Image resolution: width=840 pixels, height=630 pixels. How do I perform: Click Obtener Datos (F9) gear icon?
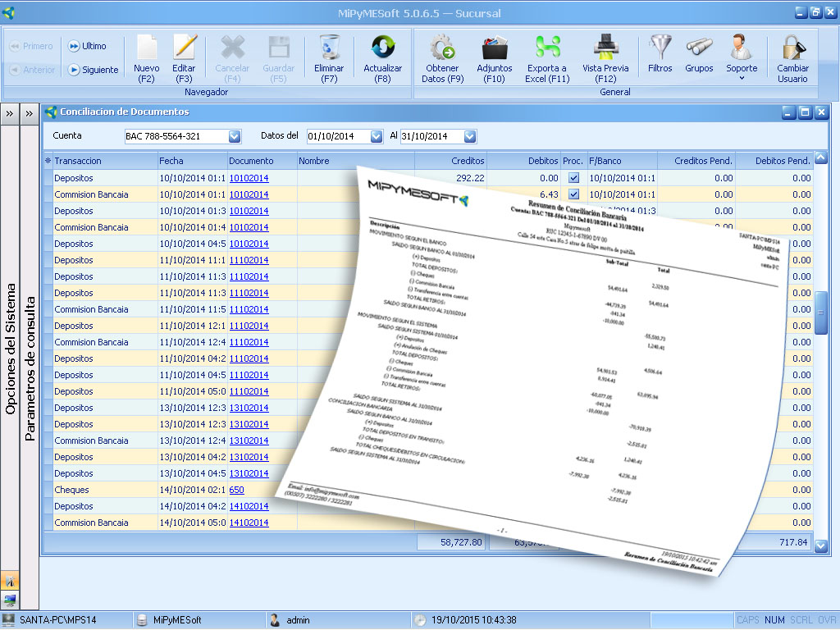point(443,48)
